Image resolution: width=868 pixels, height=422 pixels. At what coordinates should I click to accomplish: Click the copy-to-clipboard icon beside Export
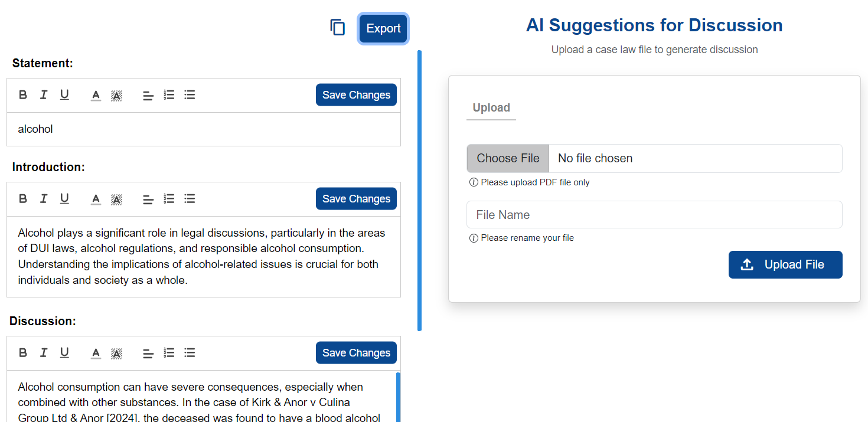[x=337, y=27]
